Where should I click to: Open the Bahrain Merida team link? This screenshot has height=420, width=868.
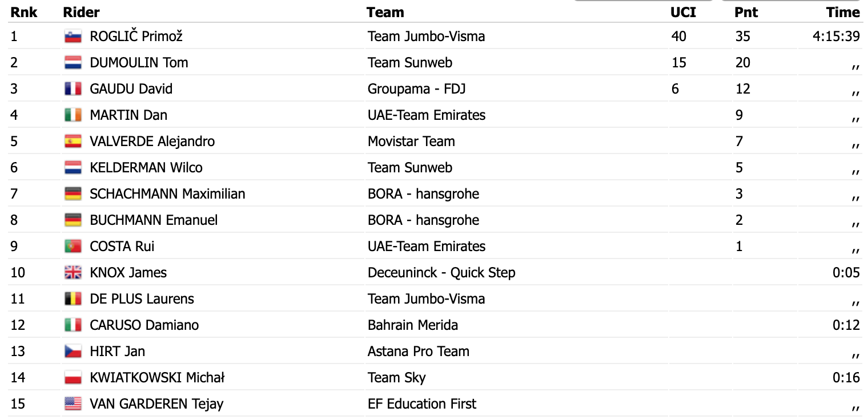tap(413, 325)
